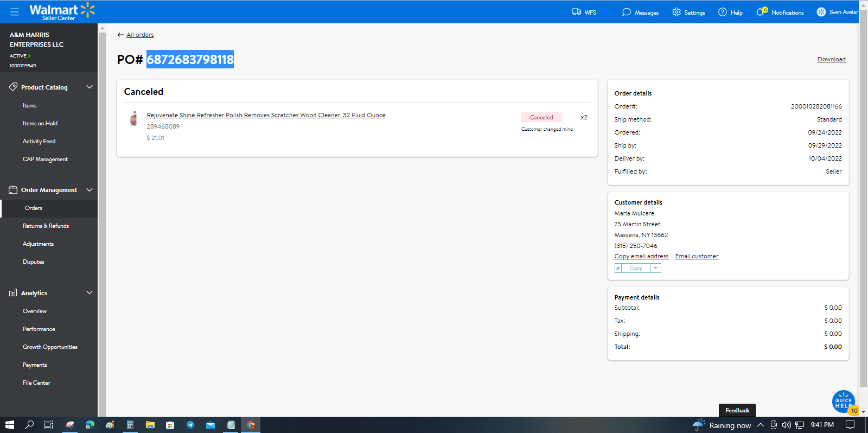868x433 pixels.
Task: Click the red Canceled status badge
Action: point(541,117)
